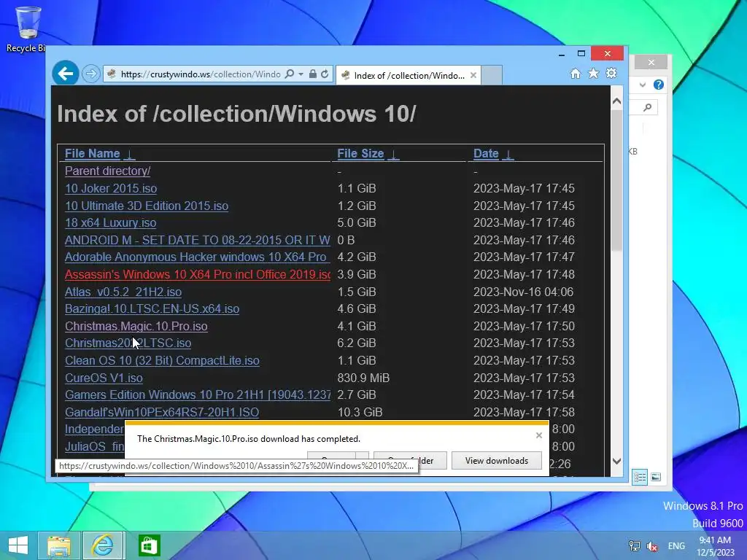Open the address bar dropdown arrow
Screen dimensions: 747x560
(x=301, y=74)
